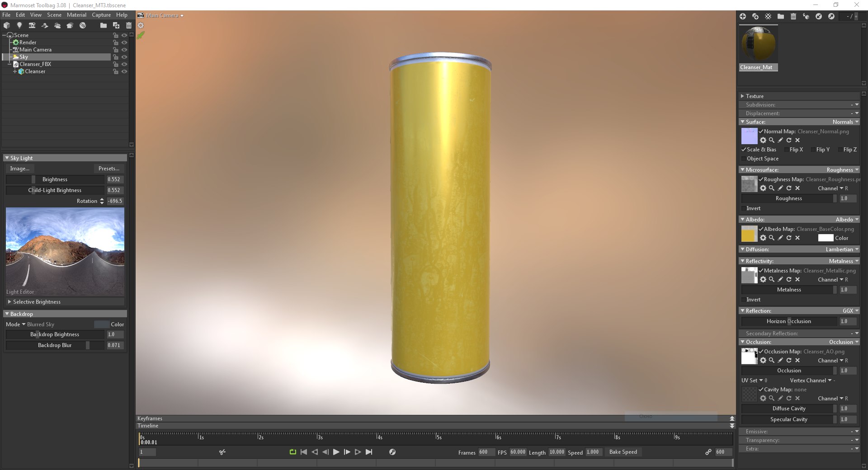Expand the Cleanser tree node
Screen dimensions: 868x470
click(x=15, y=71)
